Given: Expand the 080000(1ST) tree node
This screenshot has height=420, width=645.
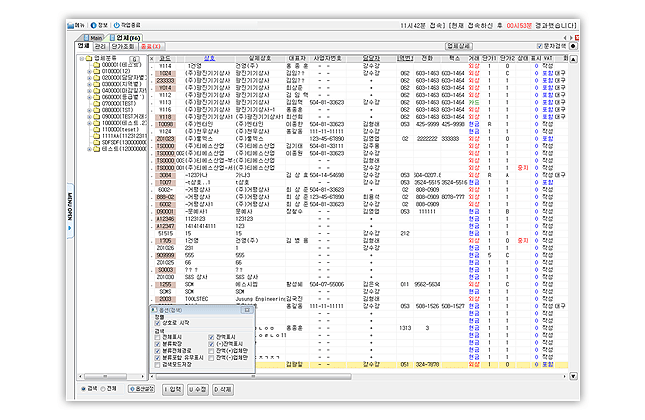Looking at the screenshot, I should [x=89, y=110].
